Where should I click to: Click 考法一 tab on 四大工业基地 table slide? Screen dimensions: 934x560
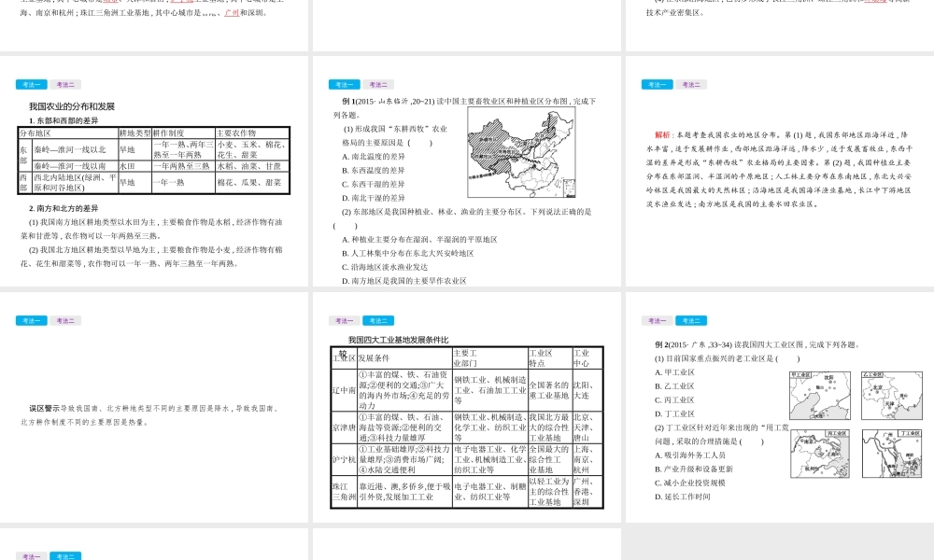pos(345,320)
